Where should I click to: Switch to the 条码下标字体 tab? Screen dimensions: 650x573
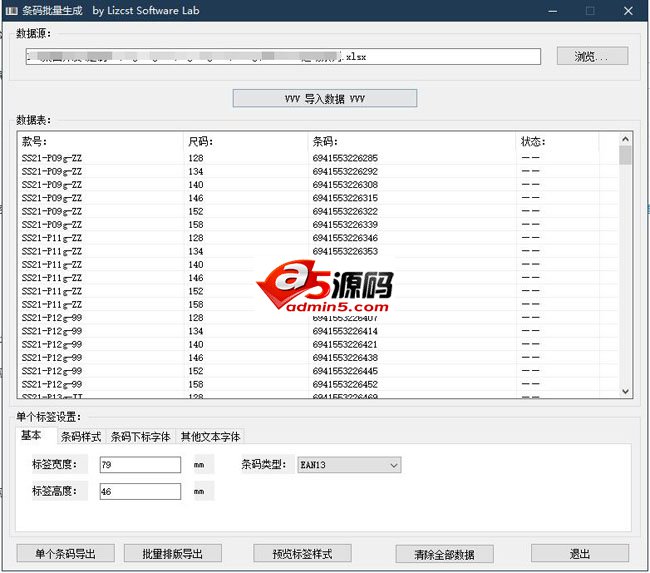tap(141, 437)
